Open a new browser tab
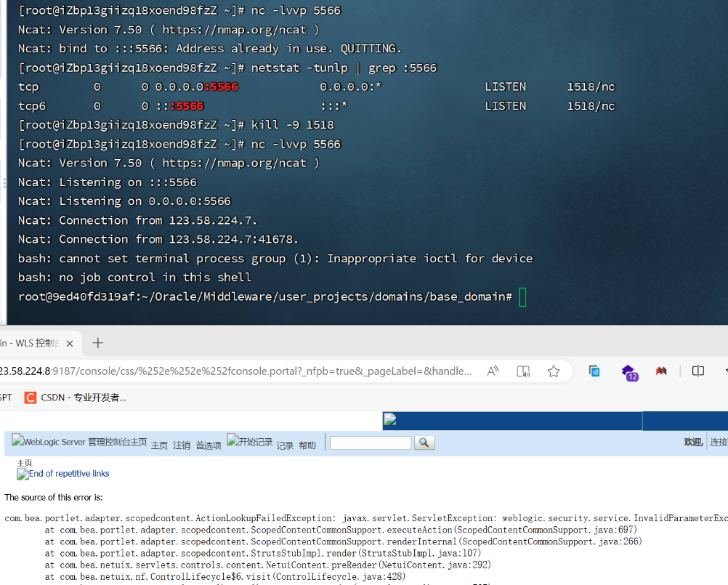Viewport: 728px width, 585px height. tap(97, 343)
